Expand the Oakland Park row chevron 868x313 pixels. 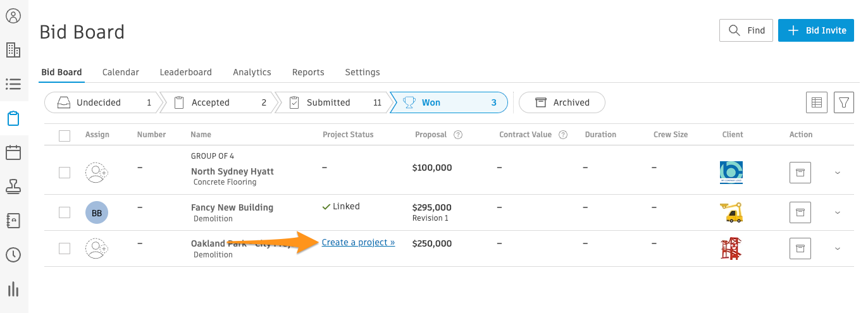pyautogui.click(x=838, y=249)
